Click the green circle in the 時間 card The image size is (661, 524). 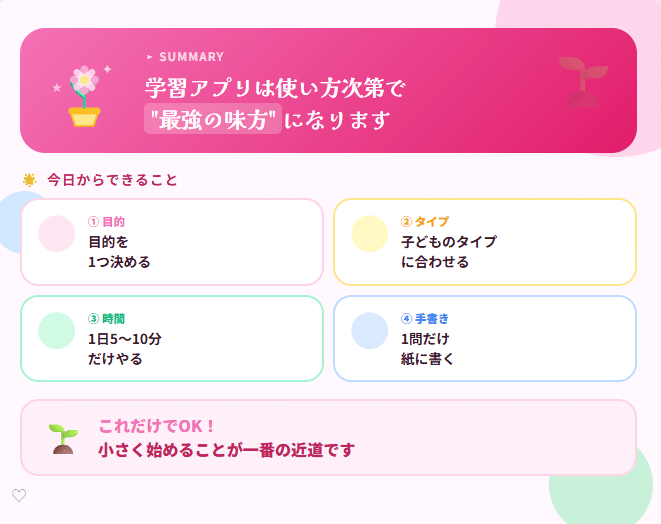point(57,331)
